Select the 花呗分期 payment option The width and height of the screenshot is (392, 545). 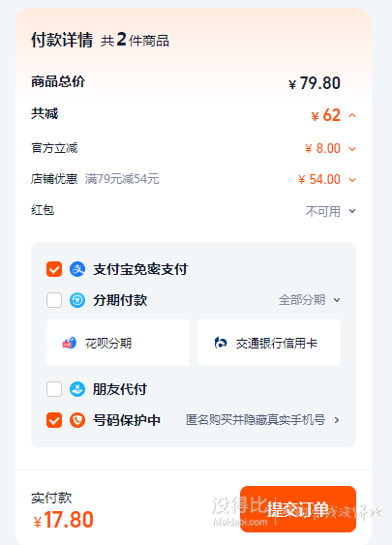coord(118,343)
